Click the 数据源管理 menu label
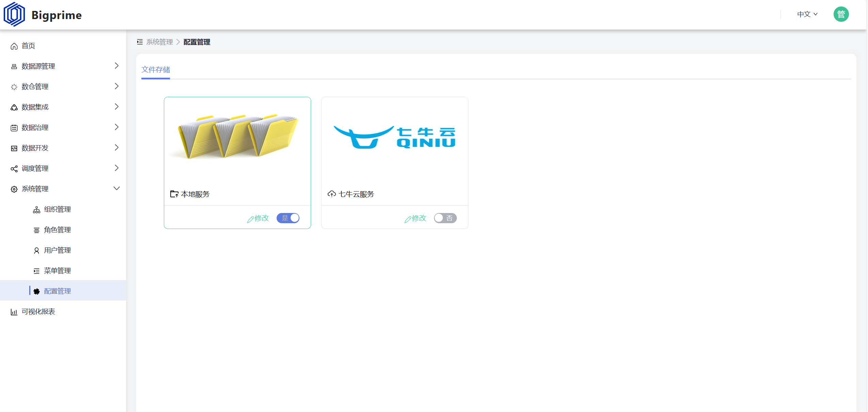The image size is (868, 412). [x=38, y=66]
